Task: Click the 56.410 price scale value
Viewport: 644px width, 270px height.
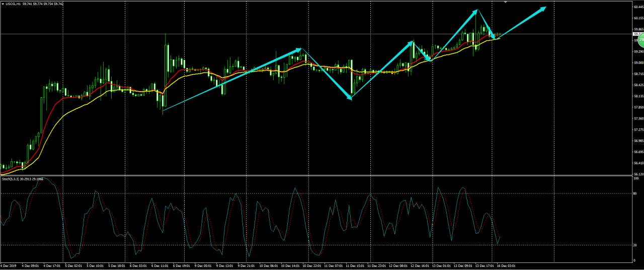Action: pyautogui.click(x=639, y=163)
